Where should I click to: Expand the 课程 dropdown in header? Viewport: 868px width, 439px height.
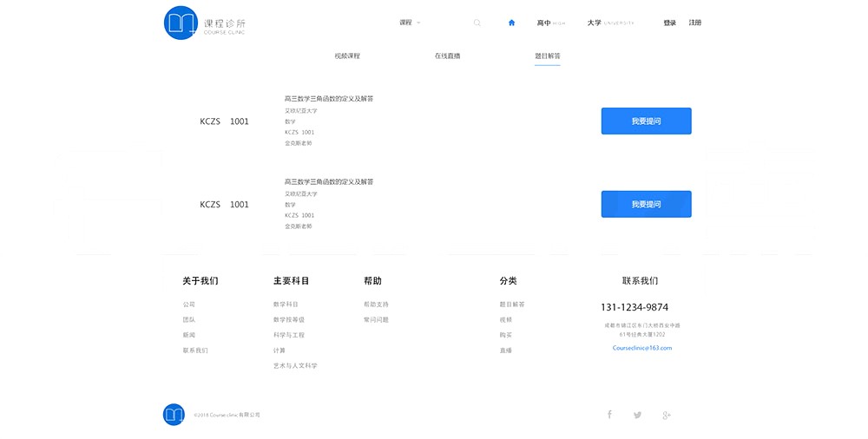410,23
